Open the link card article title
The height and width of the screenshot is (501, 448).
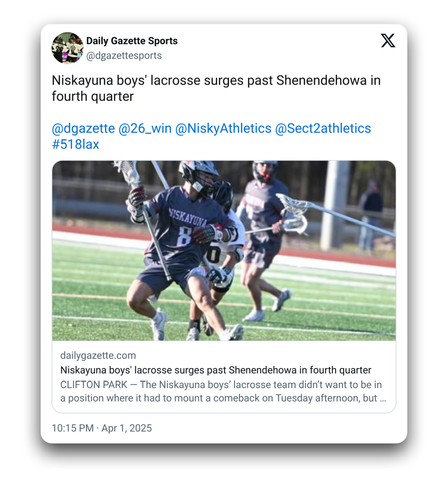(x=216, y=370)
